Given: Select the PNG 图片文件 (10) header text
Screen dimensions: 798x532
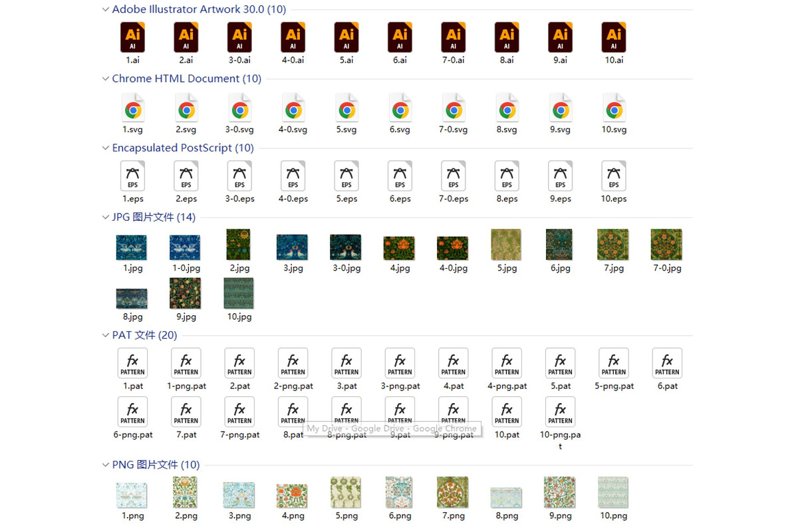Looking at the screenshot, I should 156,465.
